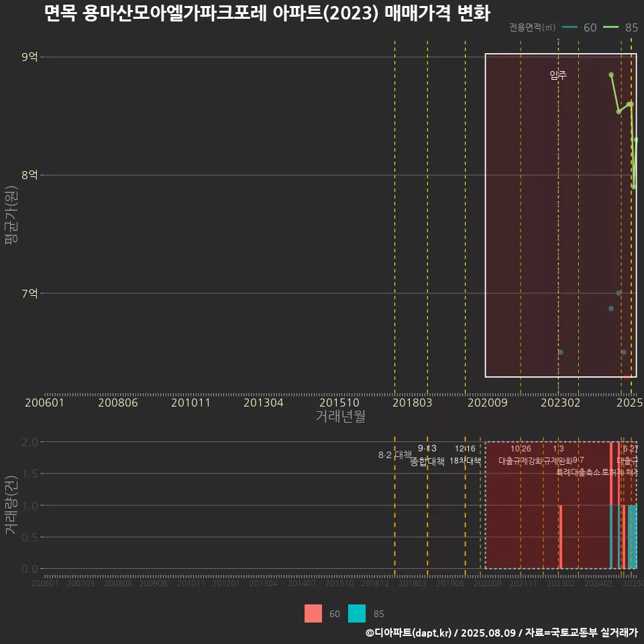Click the '0.0' volume axis label
The height and width of the screenshot is (644, 644).
pos(30,570)
